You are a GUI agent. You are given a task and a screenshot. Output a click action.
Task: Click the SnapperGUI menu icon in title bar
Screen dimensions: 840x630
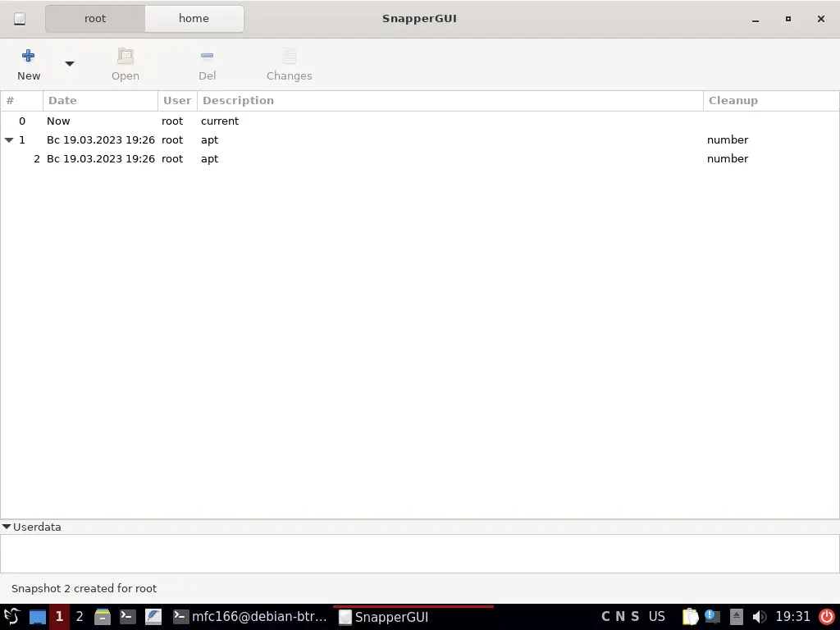pos(20,19)
